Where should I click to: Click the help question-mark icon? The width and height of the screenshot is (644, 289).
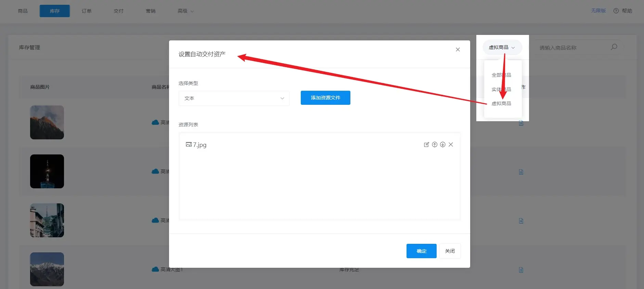[x=616, y=11]
